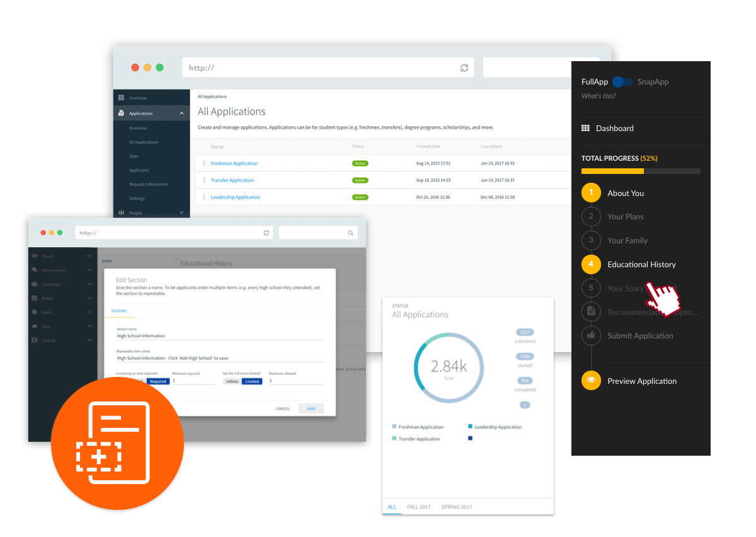Click the large orange add-section form icon
This screenshot has height=537, width=756.
click(x=117, y=442)
